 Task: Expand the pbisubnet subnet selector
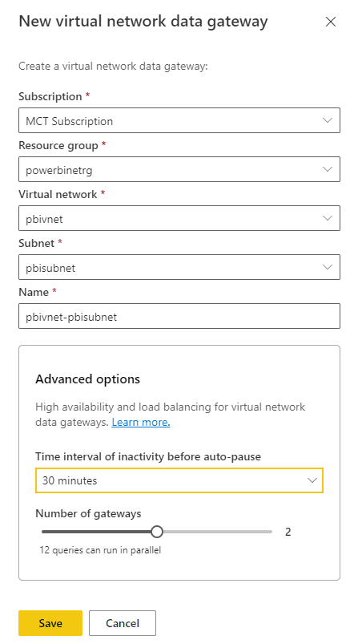click(179, 267)
